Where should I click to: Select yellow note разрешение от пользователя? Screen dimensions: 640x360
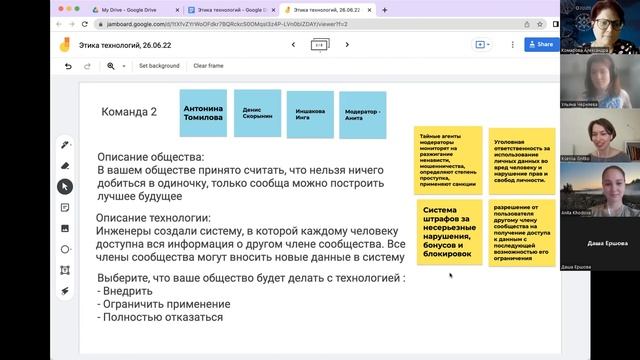point(522,233)
